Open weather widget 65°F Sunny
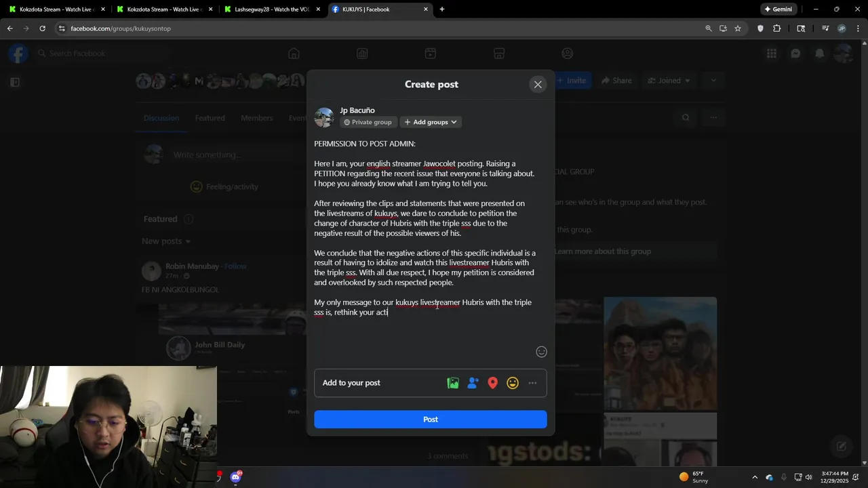Screen dimensions: 868x488 [x=694, y=477]
